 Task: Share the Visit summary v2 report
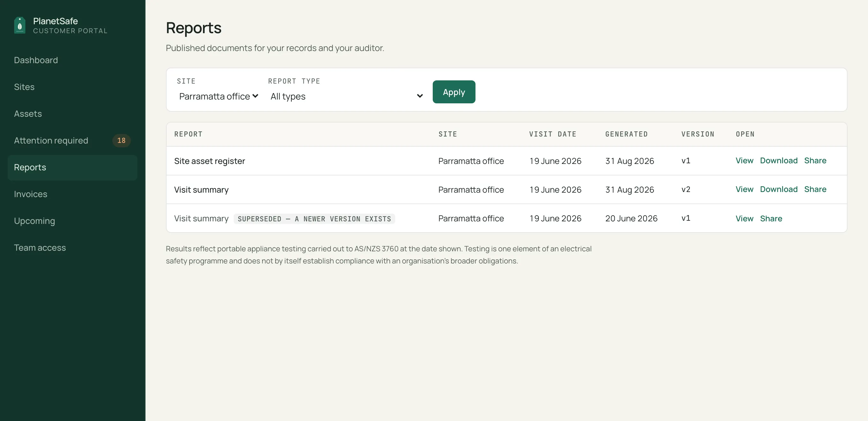(x=815, y=189)
